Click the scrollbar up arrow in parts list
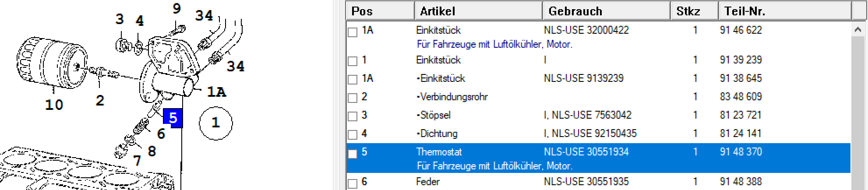Image resolution: width=868 pixels, height=190 pixels. tap(858, 30)
